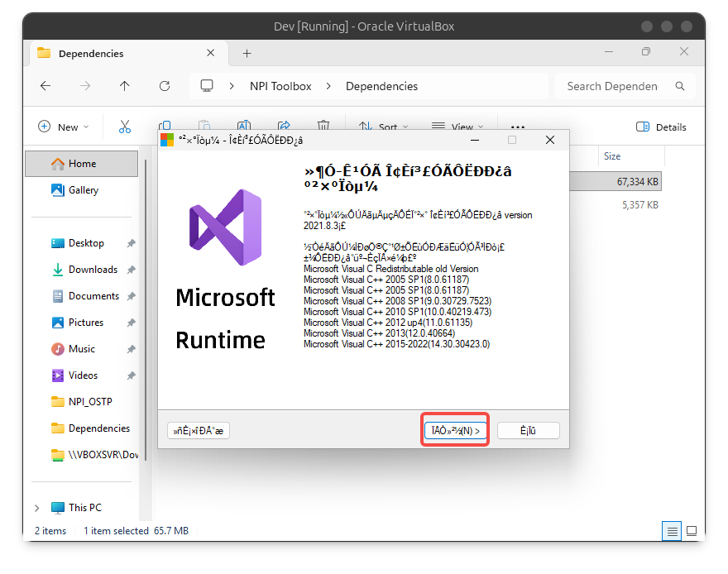This screenshot has width=728, height=574.
Task: Open Pictures in the sidebar
Action: (82, 322)
